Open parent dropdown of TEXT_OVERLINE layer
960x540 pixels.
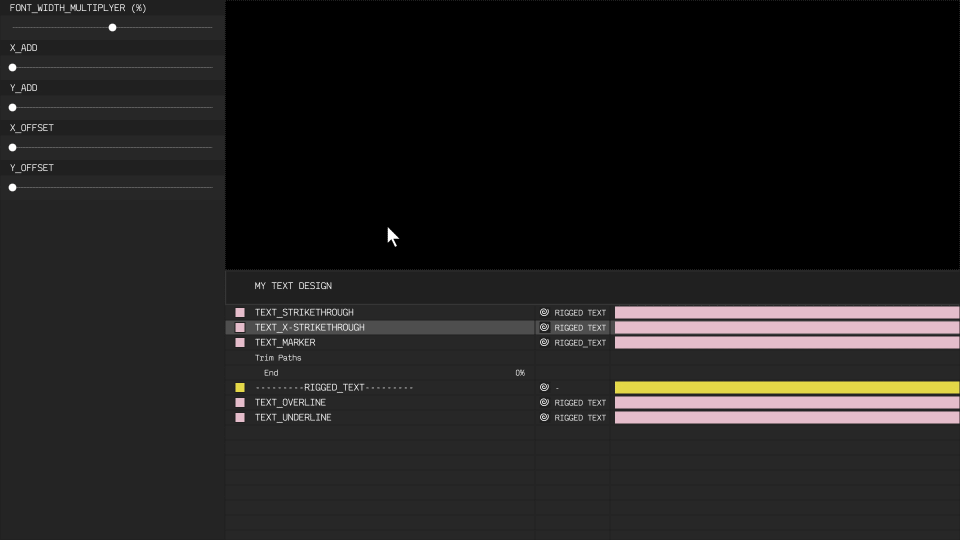[580, 403]
